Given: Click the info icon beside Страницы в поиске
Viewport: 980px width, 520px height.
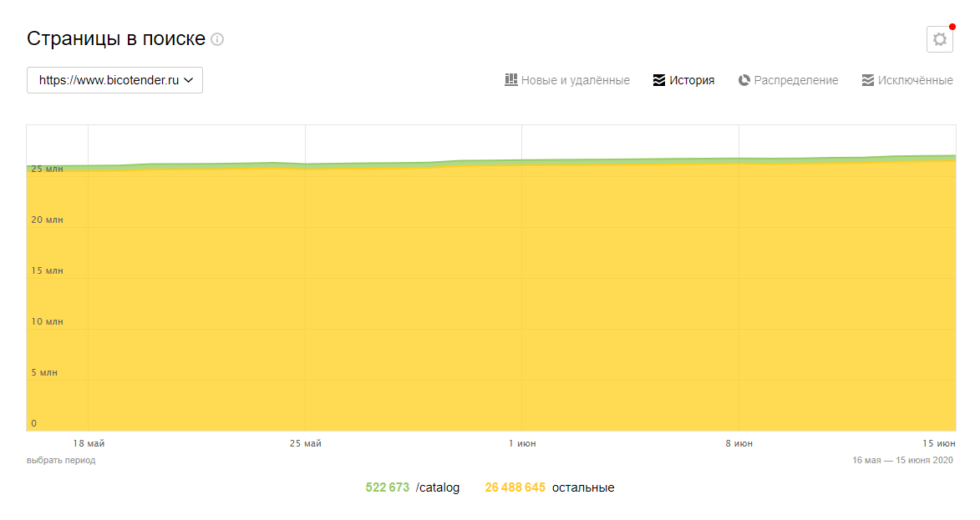Looking at the screenshot, I should click(x=217, y=39).
